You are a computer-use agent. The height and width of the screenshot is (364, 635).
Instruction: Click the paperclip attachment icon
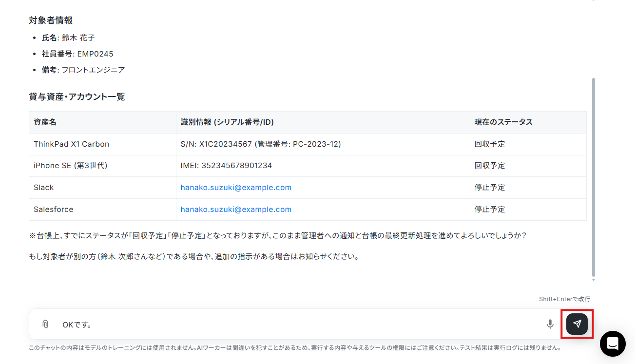(x=45, y=324)
